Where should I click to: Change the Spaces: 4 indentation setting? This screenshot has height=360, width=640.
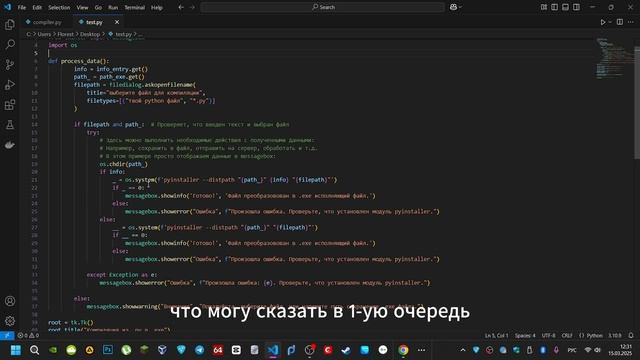(525, 336)
